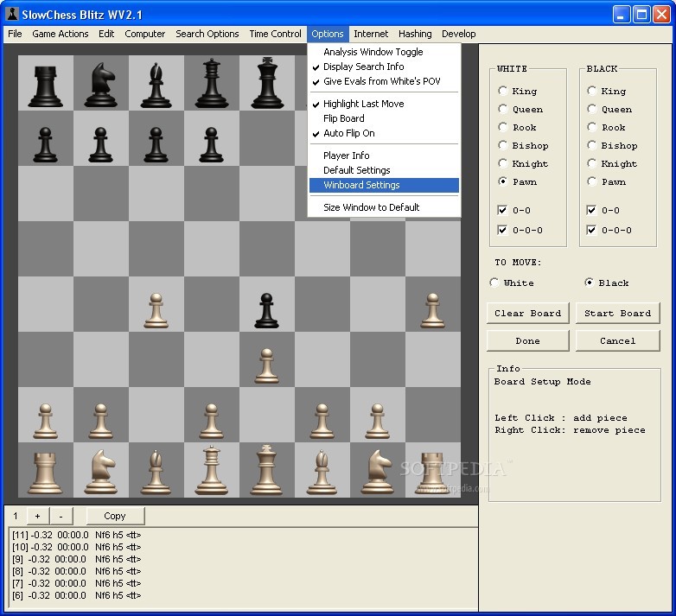
Task: Uncheck White 0-0-0 castling checkbox
Action: coord(502,230)
